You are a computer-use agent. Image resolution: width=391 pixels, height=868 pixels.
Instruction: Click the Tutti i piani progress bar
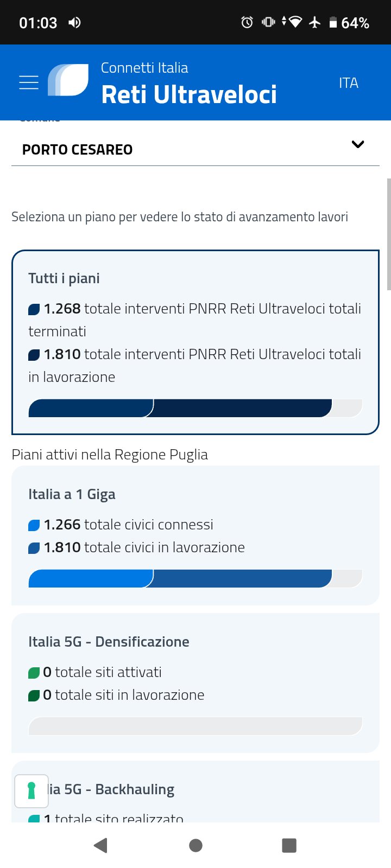click(195, 408)
